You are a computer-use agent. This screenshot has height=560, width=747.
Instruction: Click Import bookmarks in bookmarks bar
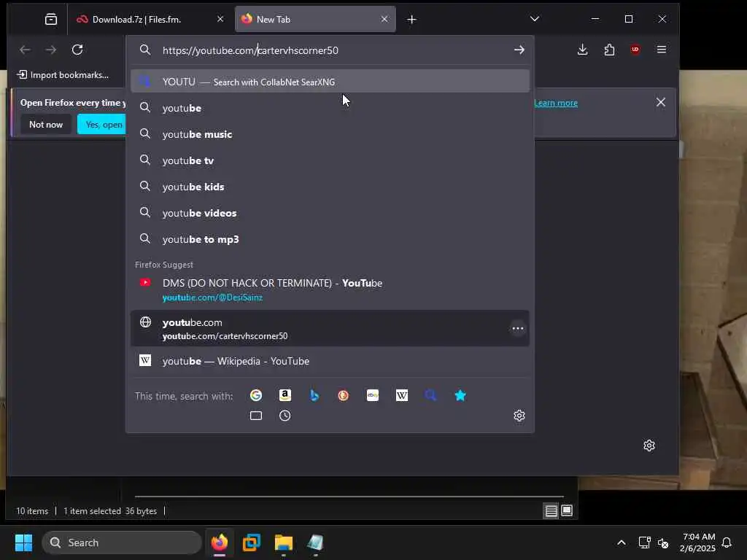pos(63,75)
